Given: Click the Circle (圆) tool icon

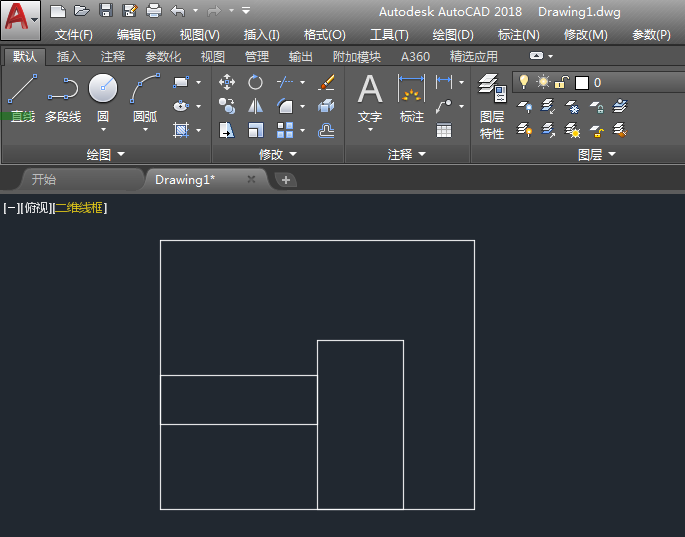Looking at the screenshot, I should (103, 90).
